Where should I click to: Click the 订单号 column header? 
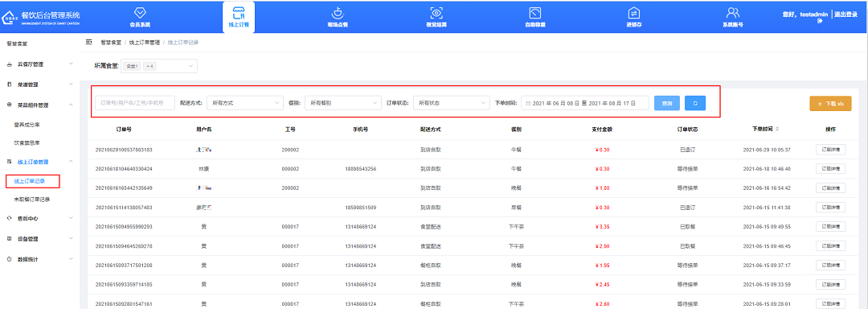pyautogui.click(x=124, y=129)
